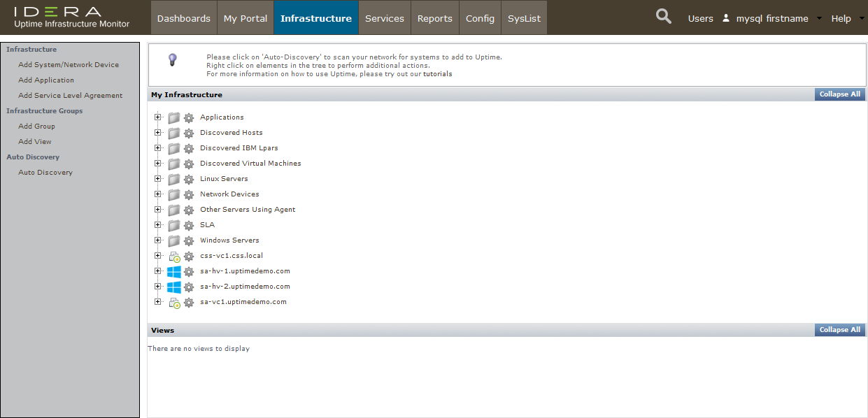Select the Other Servers Using Agent row
Screen dimensions: 868x418
point(248,210)
